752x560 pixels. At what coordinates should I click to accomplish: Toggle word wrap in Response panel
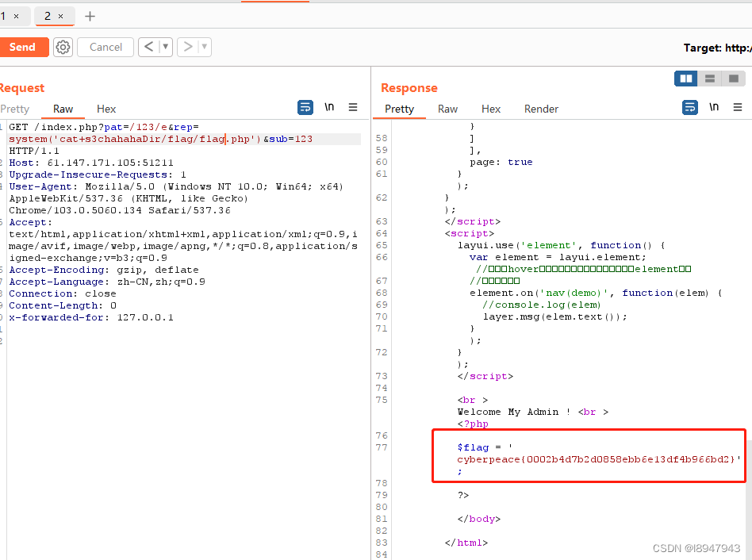click(689, 107)
